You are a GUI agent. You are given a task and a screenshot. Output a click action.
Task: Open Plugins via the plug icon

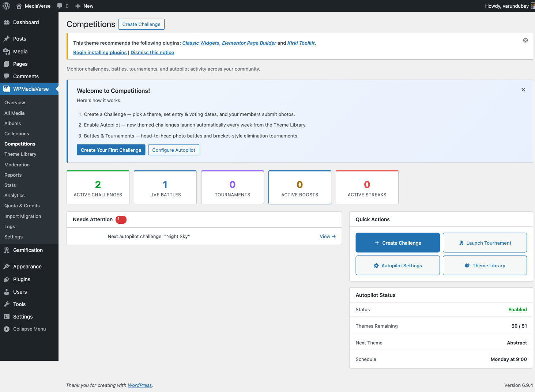pyautogui.click(x=7, y=279)
